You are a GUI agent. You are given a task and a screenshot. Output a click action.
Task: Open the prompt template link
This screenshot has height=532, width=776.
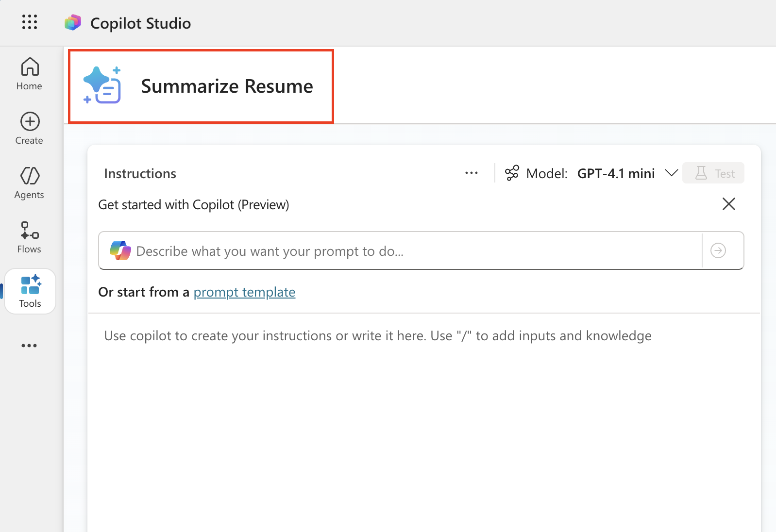point(244,292)
